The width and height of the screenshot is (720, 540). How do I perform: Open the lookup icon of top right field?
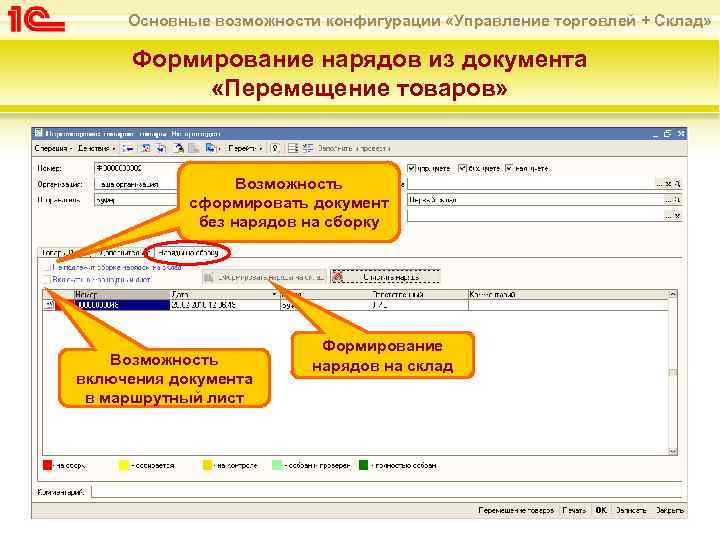678,184
